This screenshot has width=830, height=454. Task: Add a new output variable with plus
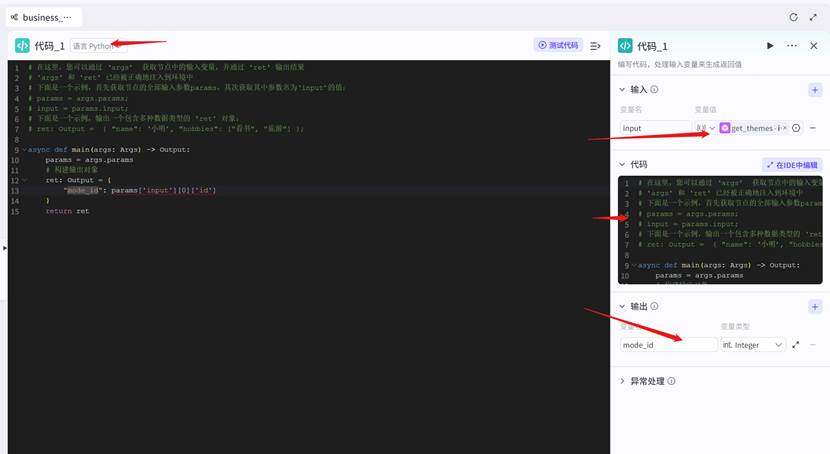(x=815, y=306)
